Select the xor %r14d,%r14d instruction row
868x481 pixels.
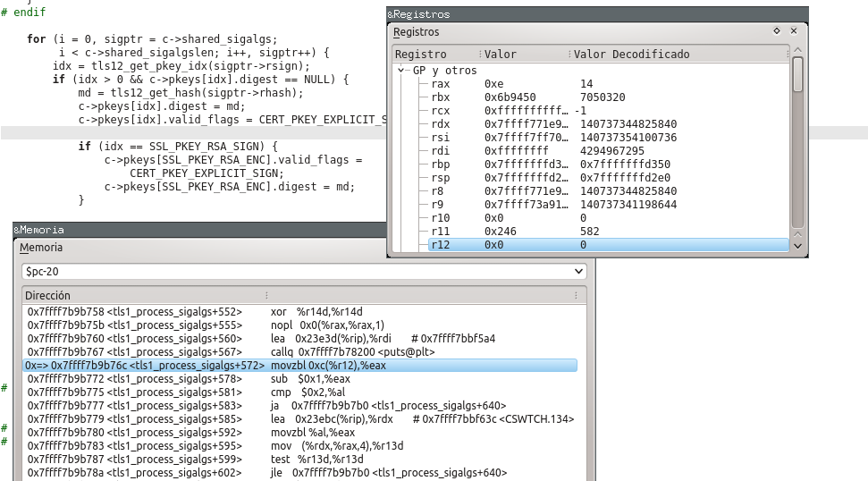(299, 312)
